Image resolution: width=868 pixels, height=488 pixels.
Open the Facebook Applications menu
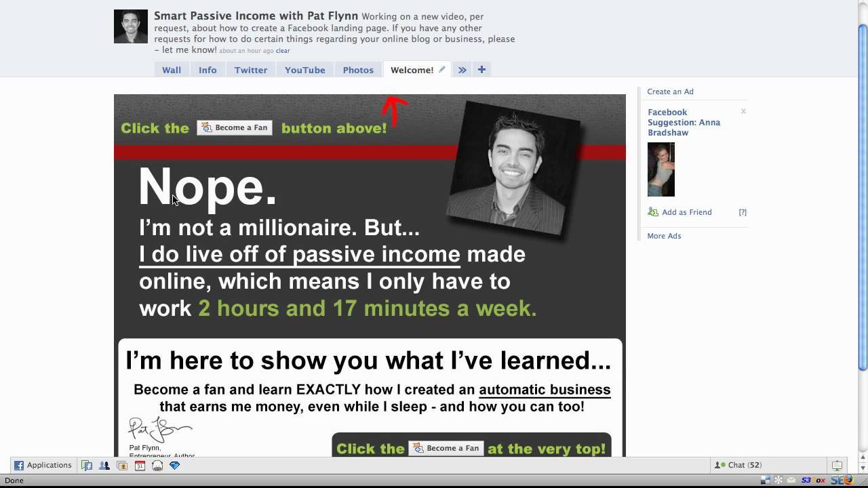[43, 466]
